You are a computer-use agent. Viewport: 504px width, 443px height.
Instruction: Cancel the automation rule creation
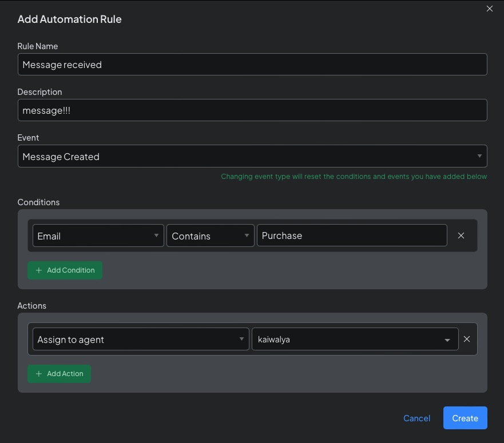(416, 418)
